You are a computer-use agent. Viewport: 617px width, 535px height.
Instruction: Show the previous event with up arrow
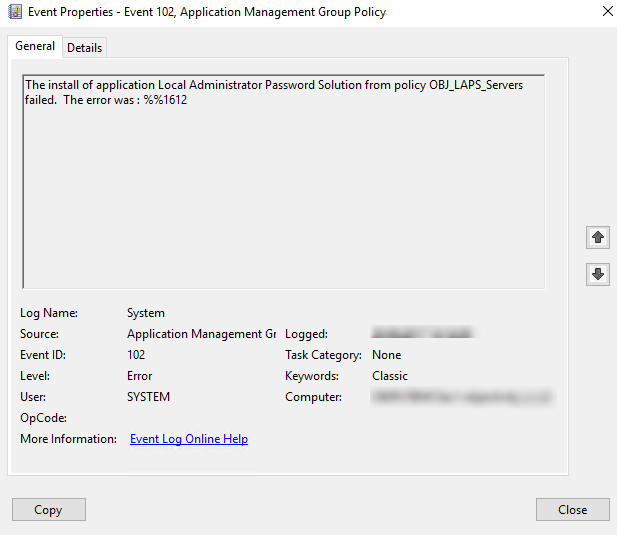(x=597, y=237)
